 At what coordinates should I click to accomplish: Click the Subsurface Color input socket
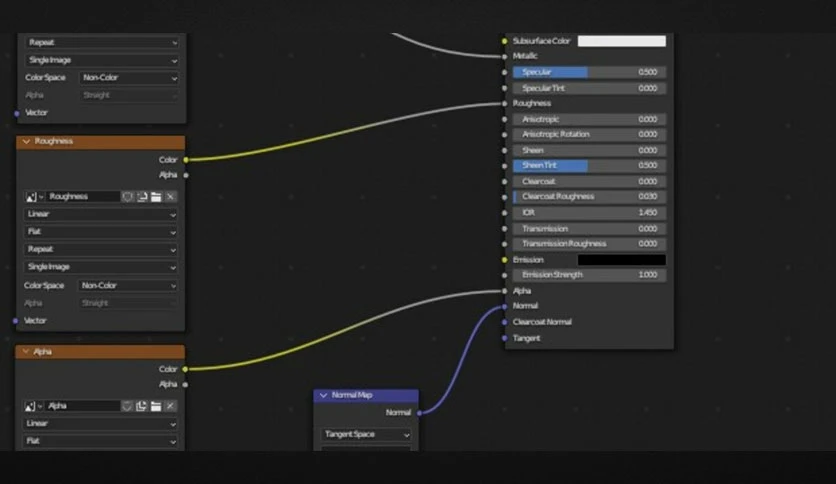click(504, 41)
